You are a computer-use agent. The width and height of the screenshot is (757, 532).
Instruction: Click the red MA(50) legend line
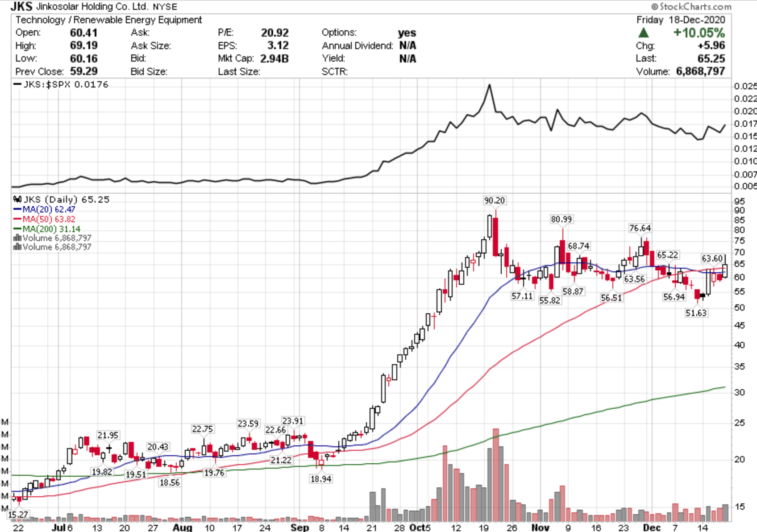coord(17,219)
